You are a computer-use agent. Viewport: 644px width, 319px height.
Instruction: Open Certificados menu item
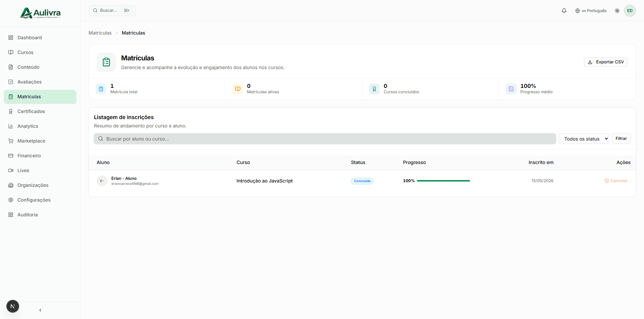point(40,111)
